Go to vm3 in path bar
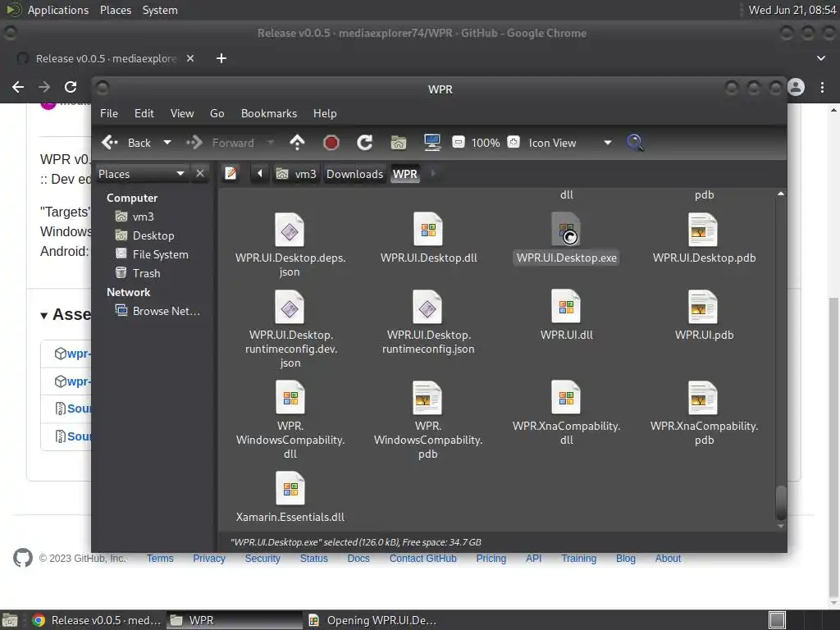The image size is (840, 630). [x=296, y=174]
